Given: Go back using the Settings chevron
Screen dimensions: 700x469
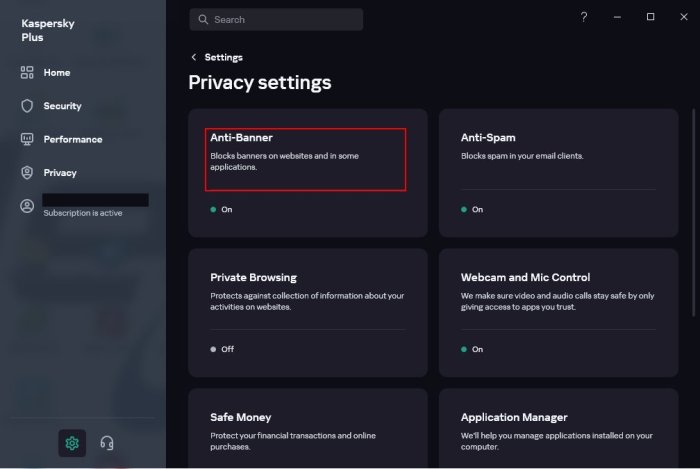Looking at the screenshot, I should tap(194, 57).
